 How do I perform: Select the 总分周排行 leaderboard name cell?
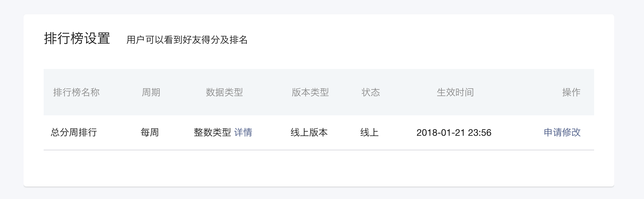pyautogui.click(x=74, y=132)
